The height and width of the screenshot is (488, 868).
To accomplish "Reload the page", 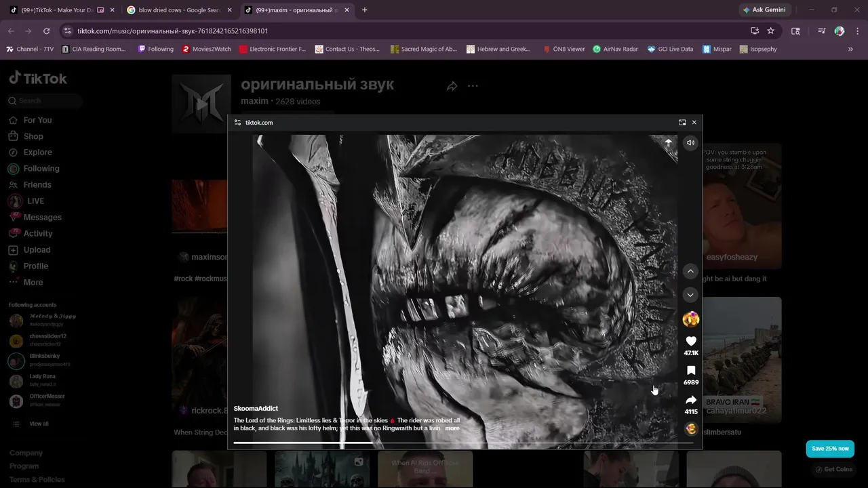I will click(46, 31).
